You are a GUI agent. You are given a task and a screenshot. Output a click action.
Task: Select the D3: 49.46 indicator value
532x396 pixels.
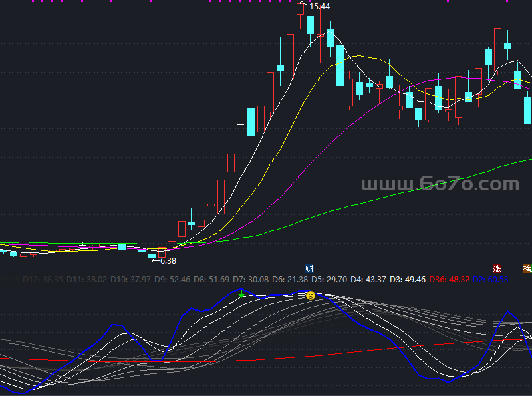point(408,280)
